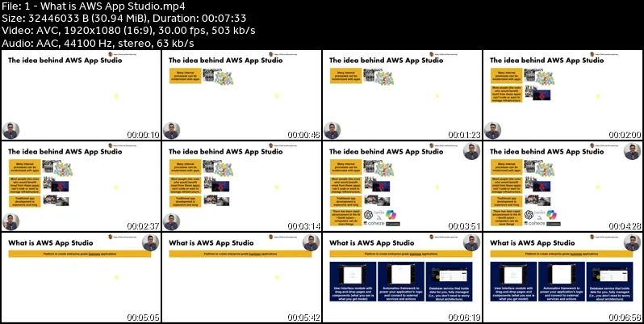Pick the thumbnail frame stamped 00:05:42
Viewport: 644px width, 324px height.
coord(241,277)
